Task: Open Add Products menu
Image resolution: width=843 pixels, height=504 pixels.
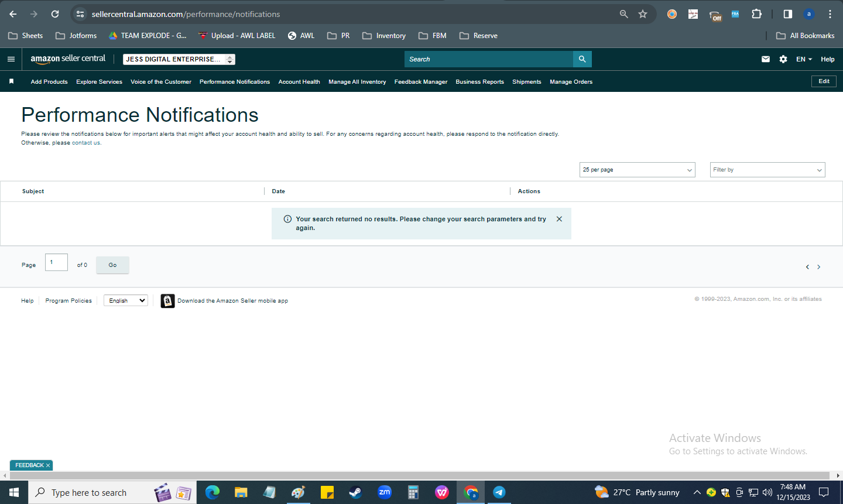Action: pos(49,82)
